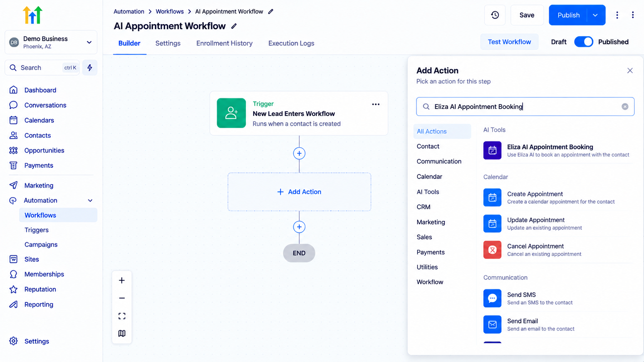
Task: Select the AI Tools action category
Action: click(x=428, y=192)
